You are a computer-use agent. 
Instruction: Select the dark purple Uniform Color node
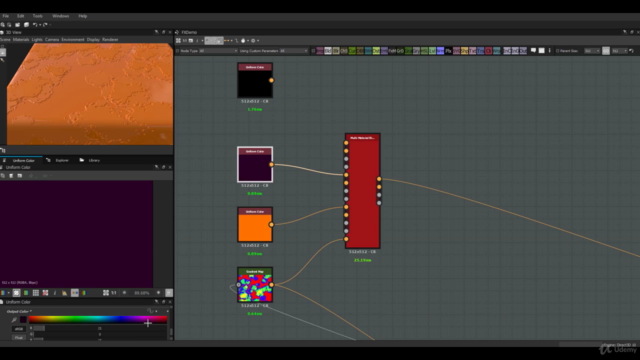coord(255,164)
